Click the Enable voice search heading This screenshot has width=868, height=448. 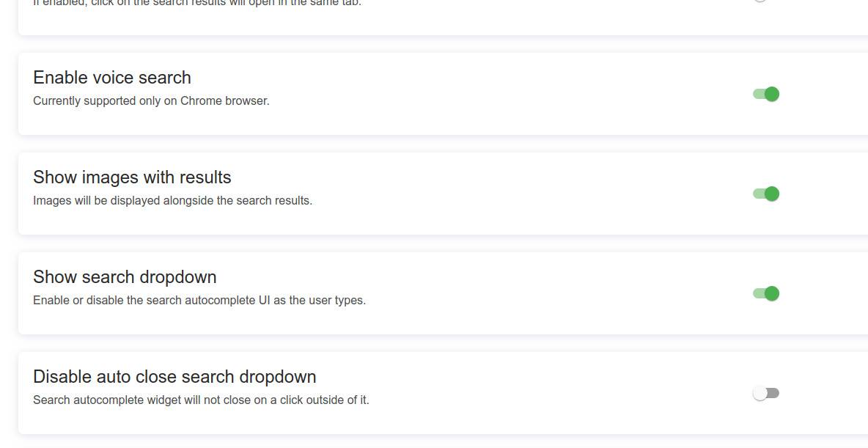pyautogui.click(x=111, y=77)
